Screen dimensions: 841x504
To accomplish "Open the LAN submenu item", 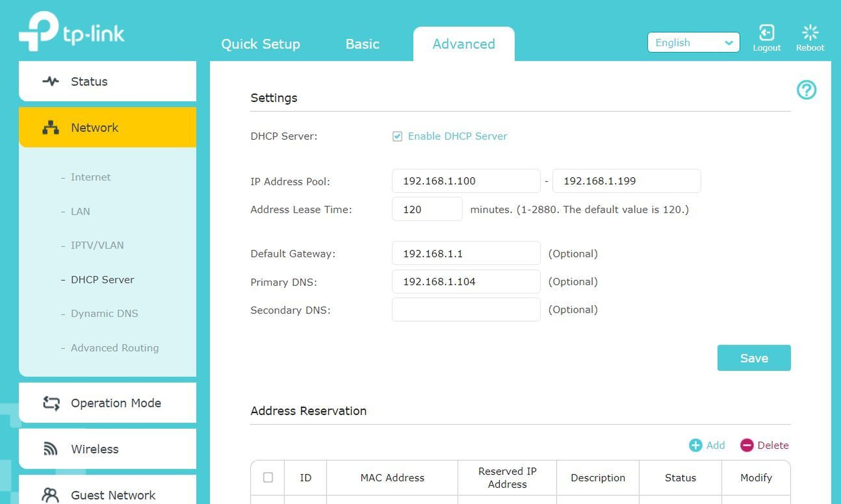I will coord(80,211).
